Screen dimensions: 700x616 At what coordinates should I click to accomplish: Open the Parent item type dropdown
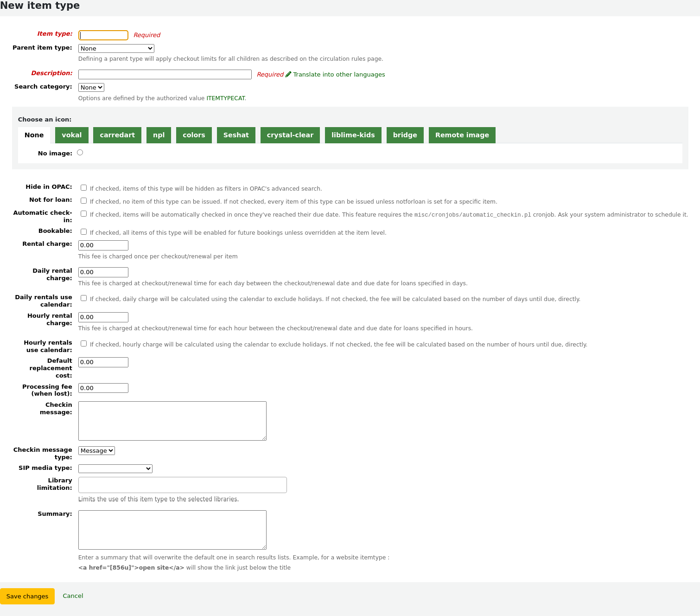click(116, 48)
